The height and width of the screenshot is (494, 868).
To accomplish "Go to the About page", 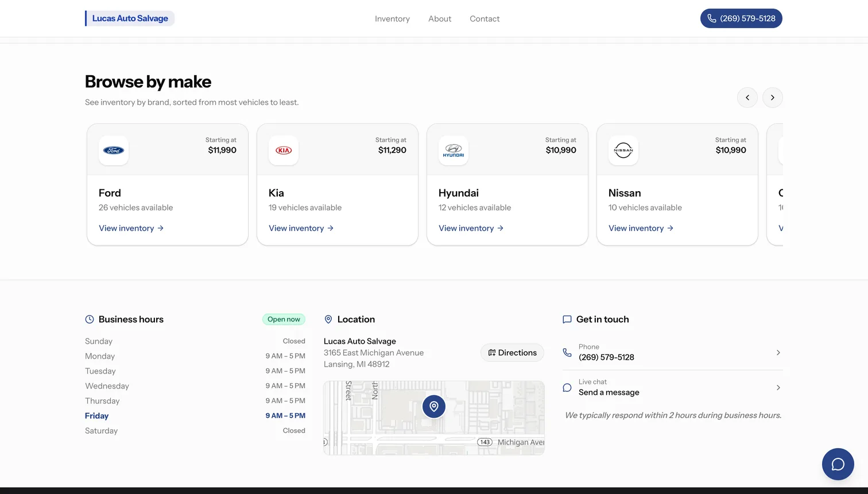I will pyautogui.click(x=440, y=19).
